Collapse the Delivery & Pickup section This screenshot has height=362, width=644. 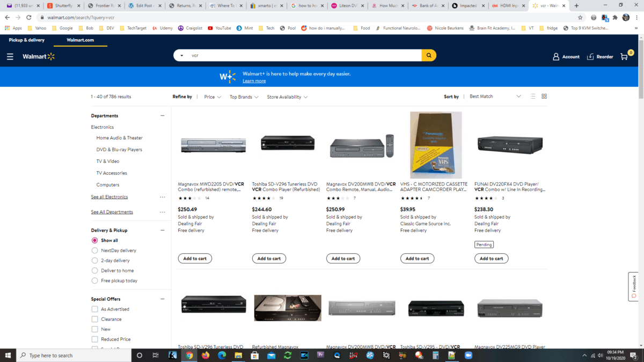163,230
